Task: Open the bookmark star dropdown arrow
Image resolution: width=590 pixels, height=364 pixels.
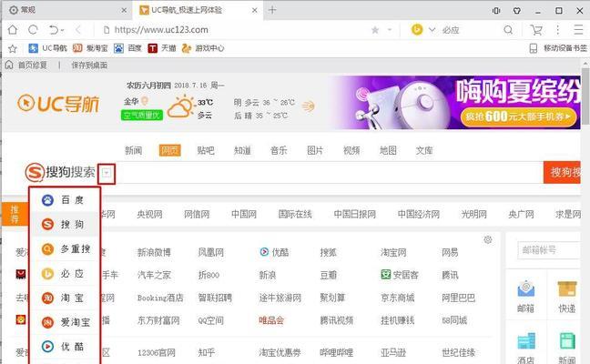Action: click(x=390, y=30)
